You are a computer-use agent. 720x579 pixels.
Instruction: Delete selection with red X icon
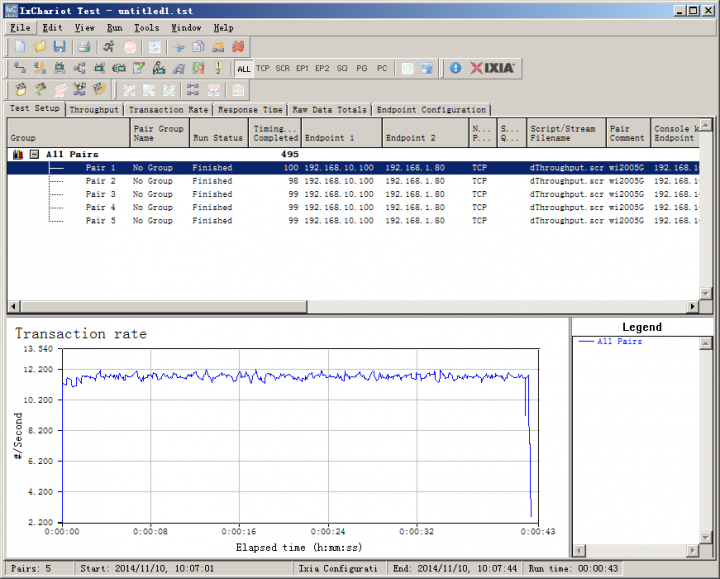point(238,46)
